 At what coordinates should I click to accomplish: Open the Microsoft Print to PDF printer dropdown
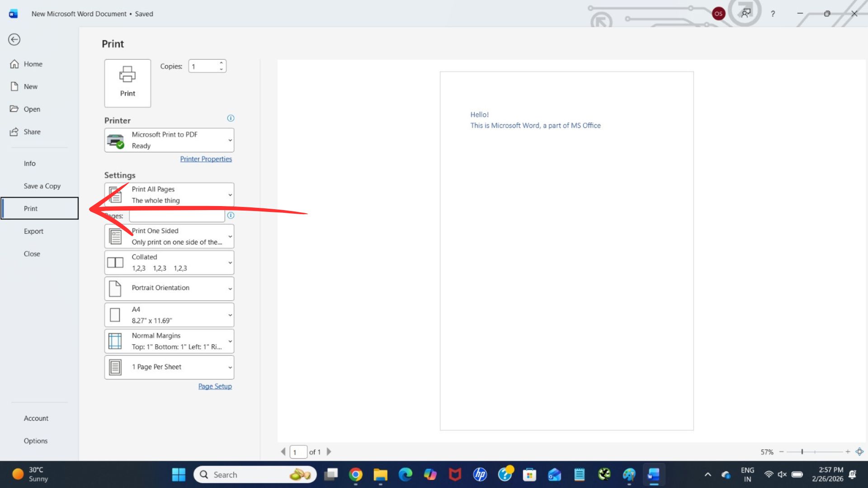click(169, 140)
